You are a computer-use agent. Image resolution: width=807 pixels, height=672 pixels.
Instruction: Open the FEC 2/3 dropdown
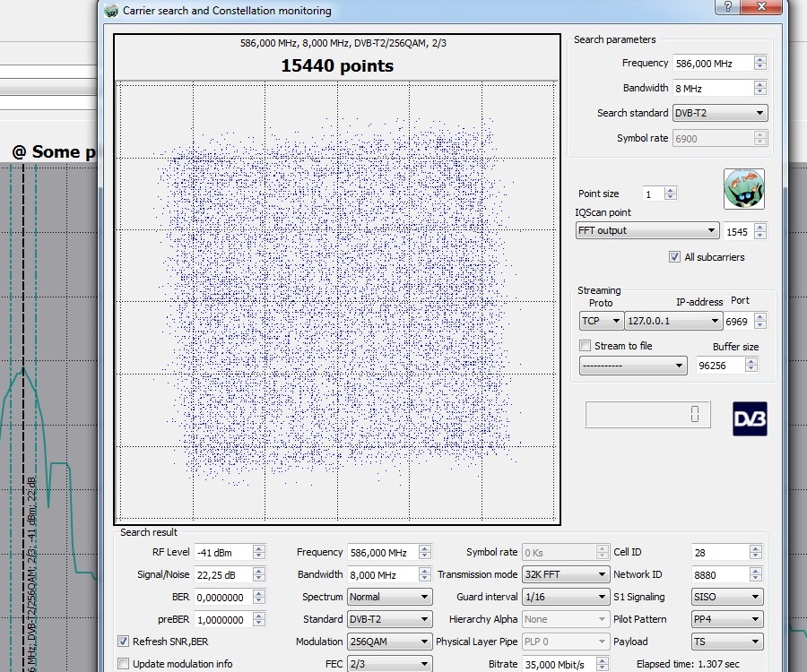[390, 664]
